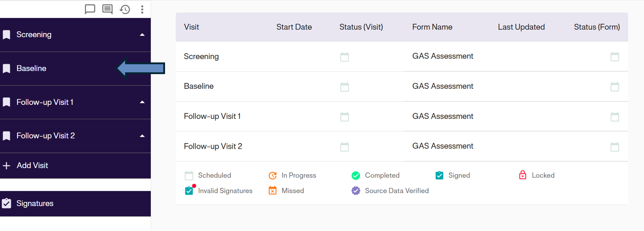Click Follow-up Visit 1 visit status icon
This screenshot has height=231, width=644.
click(x=344, y=117)
